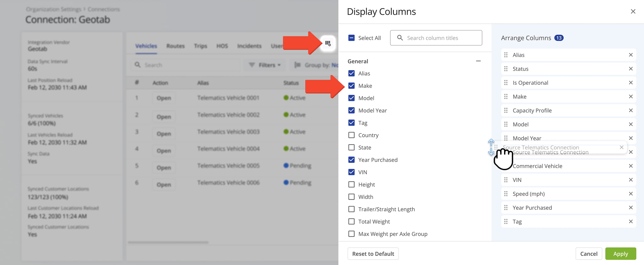Viewport: 644px width, 265px height.
Task: Open the display columns settings icon
Action: (328, 43)
